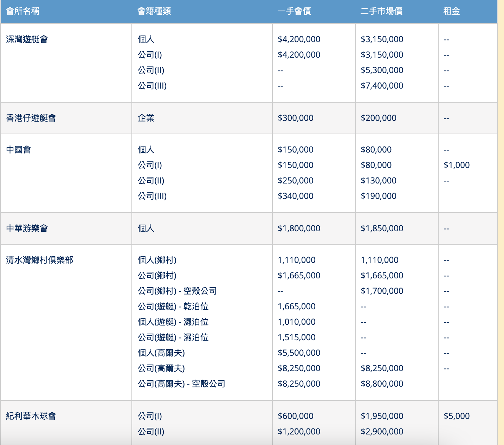The image size is (504, 445).
Task: Click 公司(遊艇) - 乾泊位 membership type
Action: [x=173, y=307]
